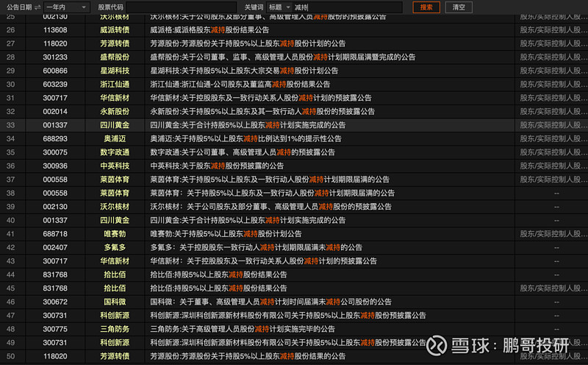Open the 三角防务 减持计划实施完毕 announcement

tap(243, 329)
